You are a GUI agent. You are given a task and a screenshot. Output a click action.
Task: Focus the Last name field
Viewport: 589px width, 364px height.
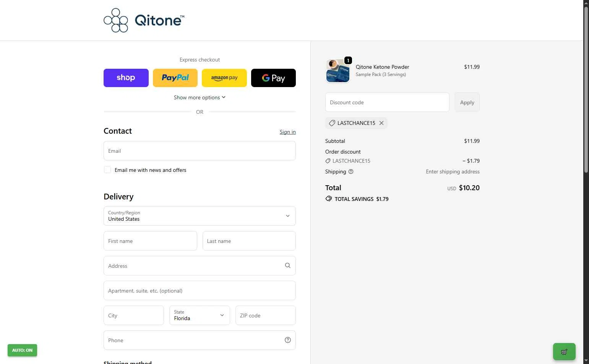point(249,241)
